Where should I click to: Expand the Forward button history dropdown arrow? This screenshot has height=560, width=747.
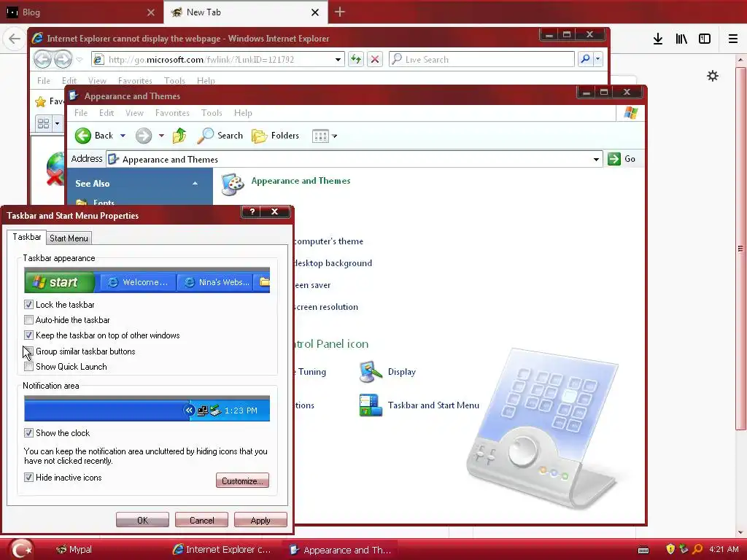coord(161,136)
